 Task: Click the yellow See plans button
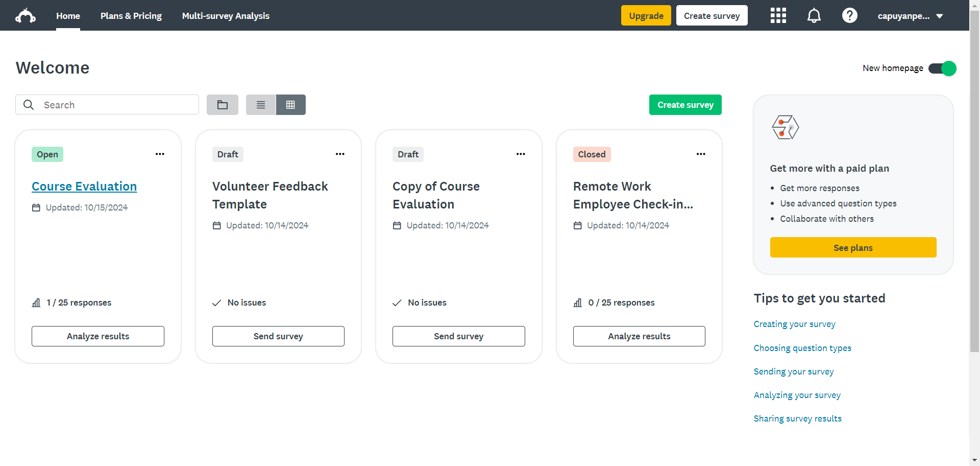point(853,248)
